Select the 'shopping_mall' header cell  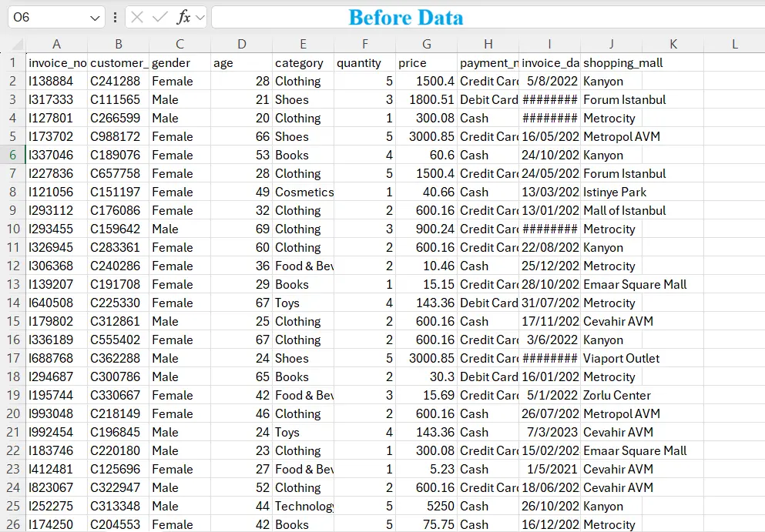[612, 63]
